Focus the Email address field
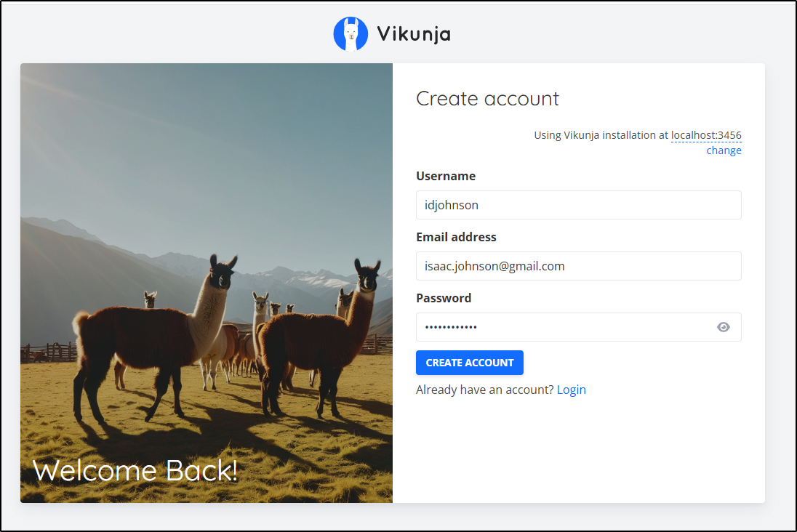 point(578,266)
